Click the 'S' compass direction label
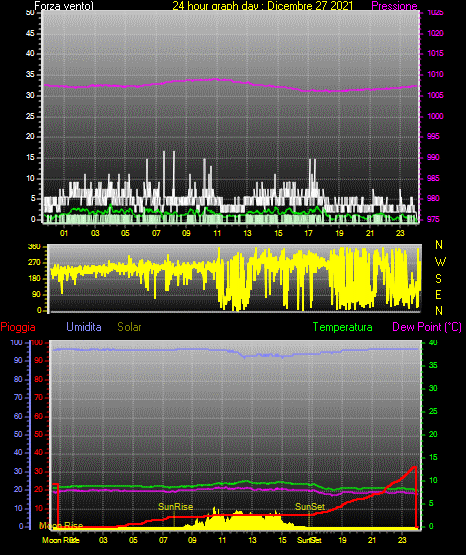Viewport: 466px width, 555px height. (438, 279)
